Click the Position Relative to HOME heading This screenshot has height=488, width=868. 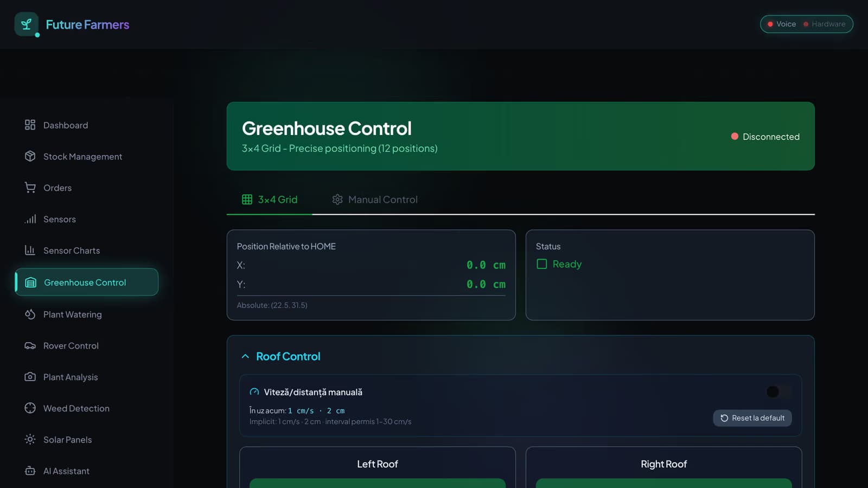(286, 246)
